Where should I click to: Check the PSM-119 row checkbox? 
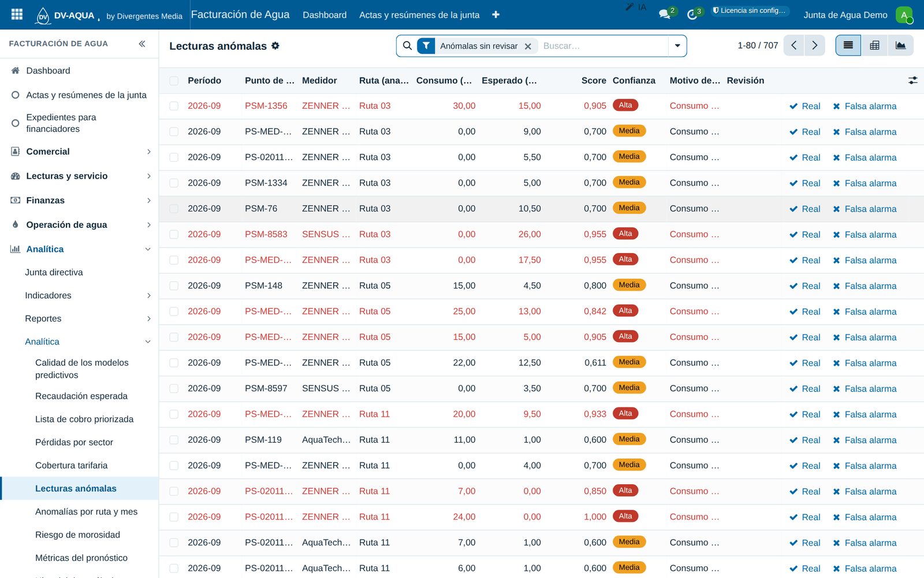pyautogui.click(x=174, y=440)
